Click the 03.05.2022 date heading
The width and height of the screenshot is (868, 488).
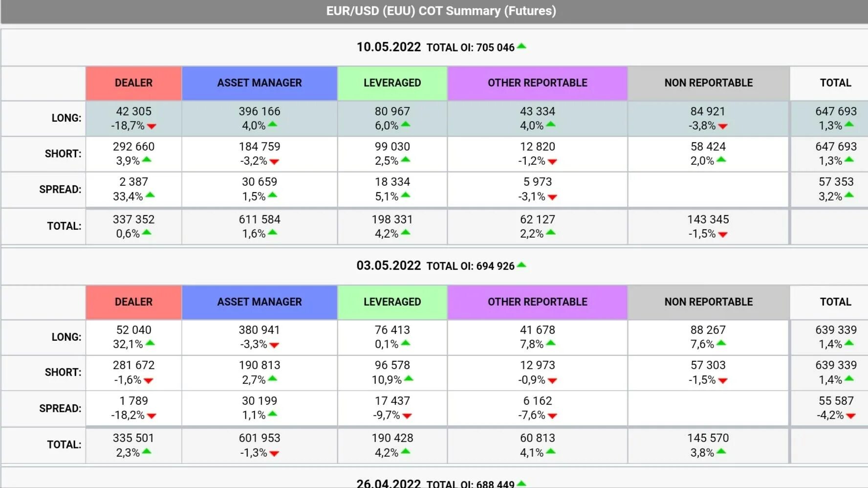(x=389, y=266)
